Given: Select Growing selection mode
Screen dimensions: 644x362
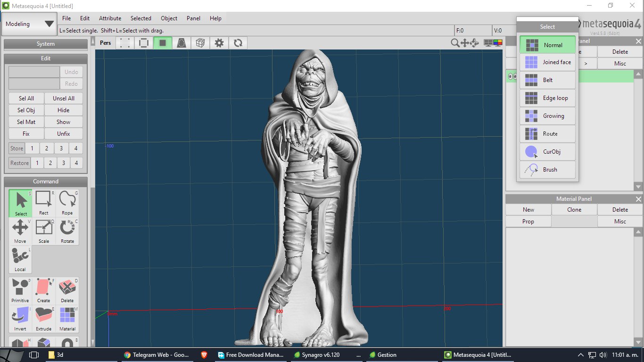Looking at the screenshot, I should pos(548,116).
